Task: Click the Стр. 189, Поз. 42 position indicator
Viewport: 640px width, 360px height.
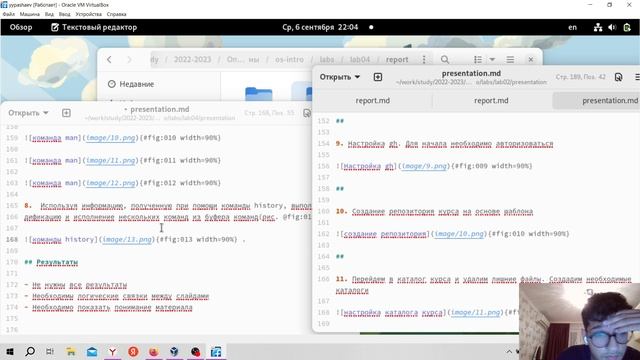Action: click(580, 77)
